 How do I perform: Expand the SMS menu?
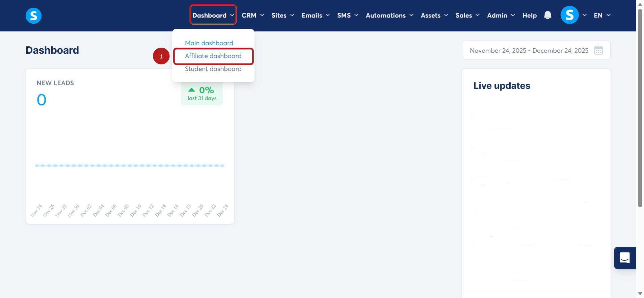[x=348, y=15]
